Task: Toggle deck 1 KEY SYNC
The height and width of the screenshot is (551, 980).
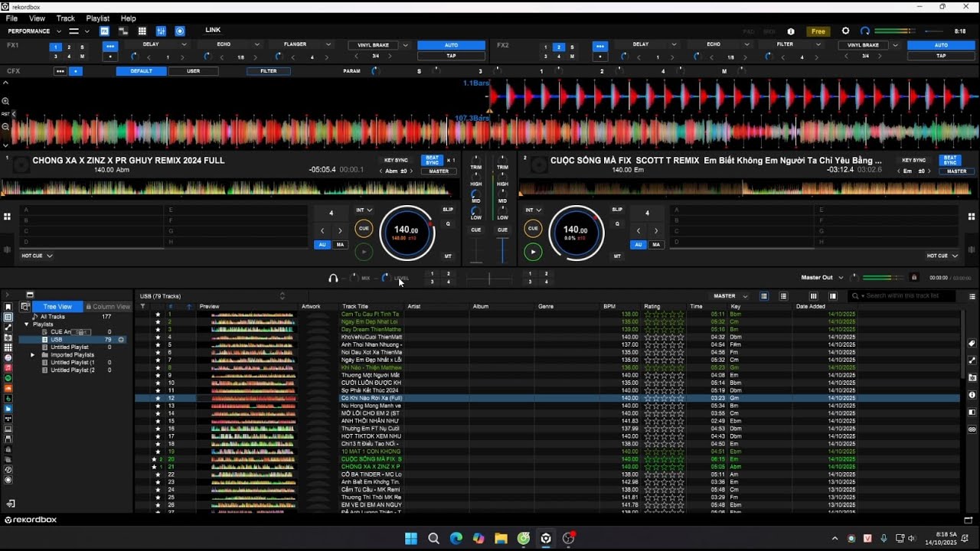Action: coord(396,160)
